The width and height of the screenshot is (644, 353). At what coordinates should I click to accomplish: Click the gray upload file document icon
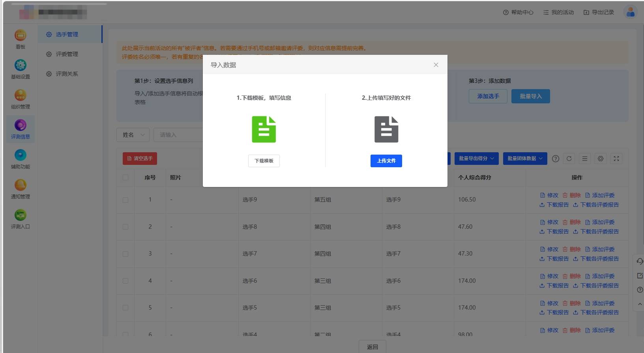point(386,129)
